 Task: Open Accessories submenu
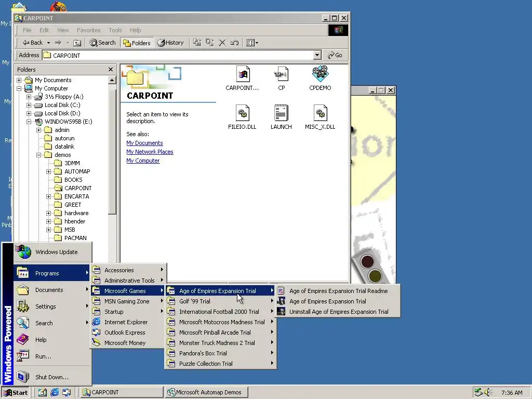[128, 270]
